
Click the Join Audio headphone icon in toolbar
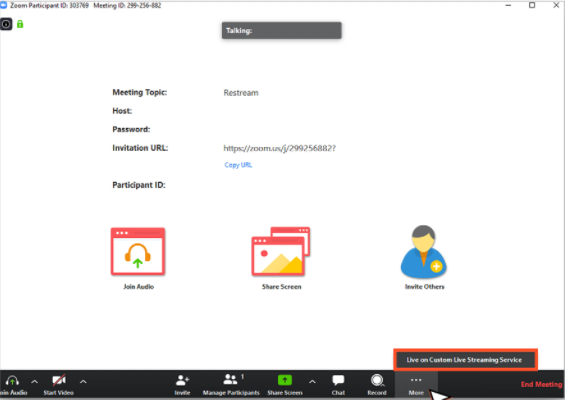pyautogui.click(x=12, y=381)
